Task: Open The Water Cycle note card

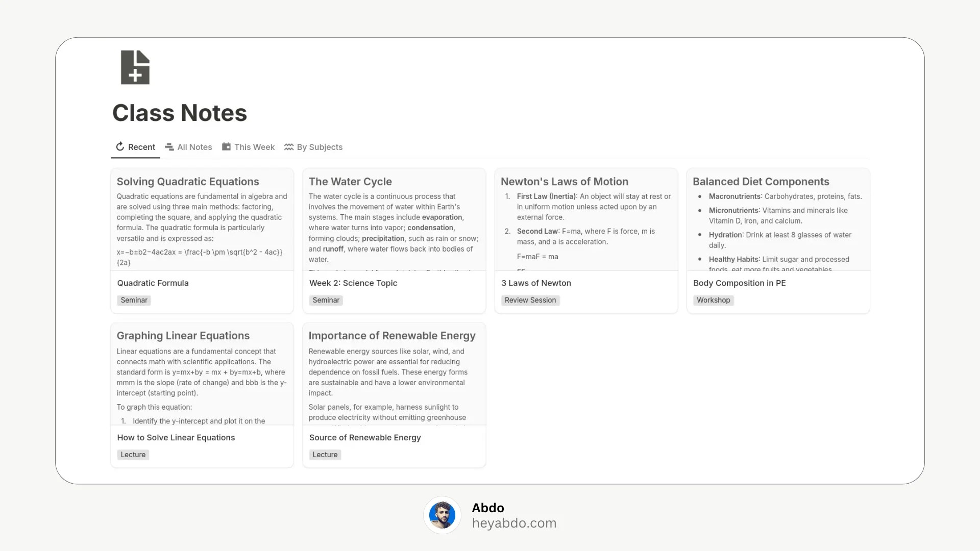Action: pyautogui.click(x=394, y=241)
